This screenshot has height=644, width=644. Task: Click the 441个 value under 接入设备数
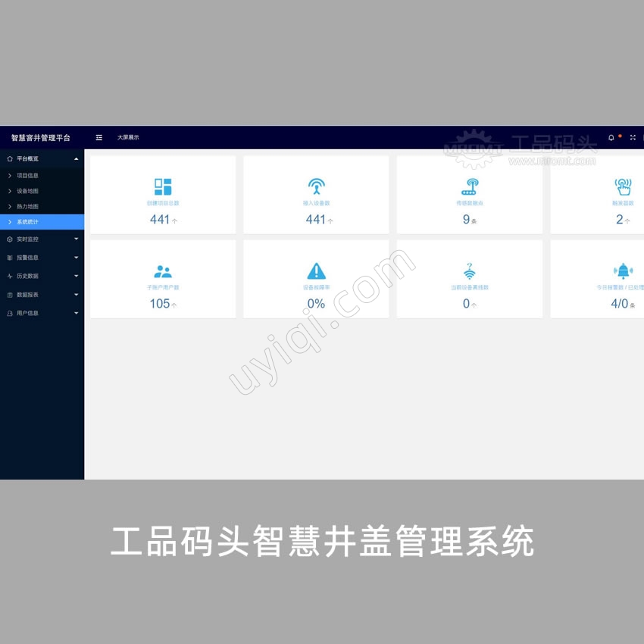point(319,219)
